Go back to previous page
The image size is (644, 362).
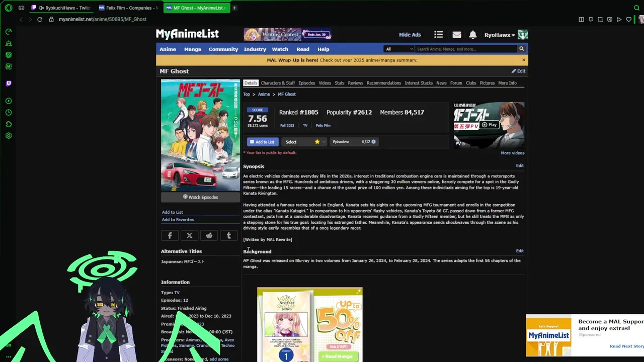[x=21, y=19]
